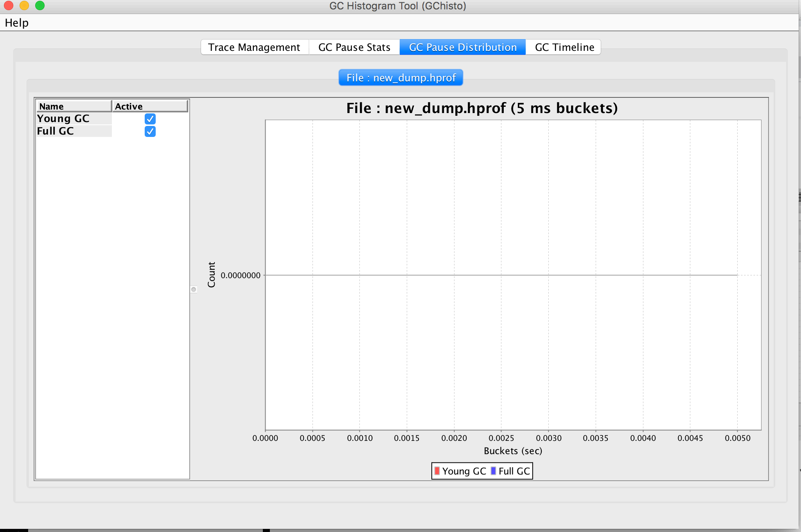Click the split pane divider handle
801x532 pixels.
coord(194,289)
